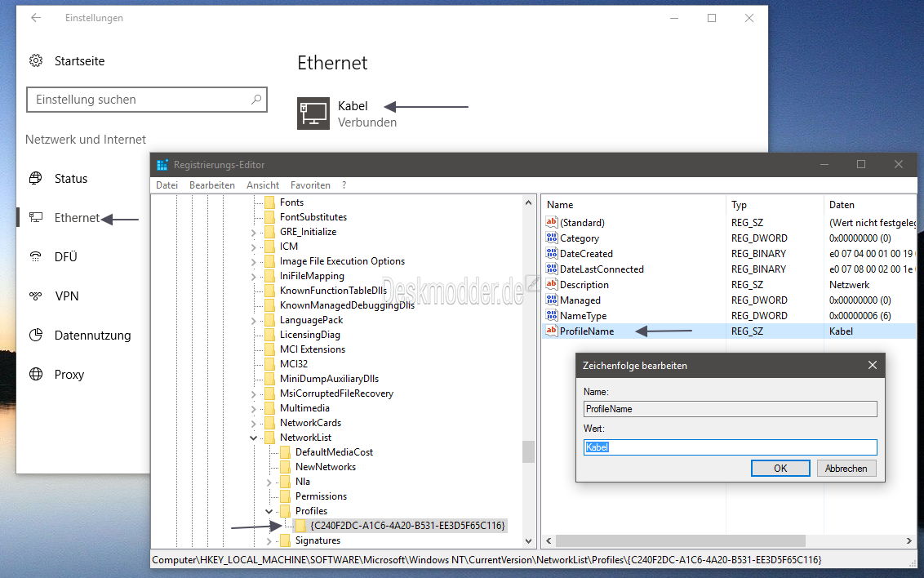
Task: Collapse the NetworkList tree node
Action: 253,438
